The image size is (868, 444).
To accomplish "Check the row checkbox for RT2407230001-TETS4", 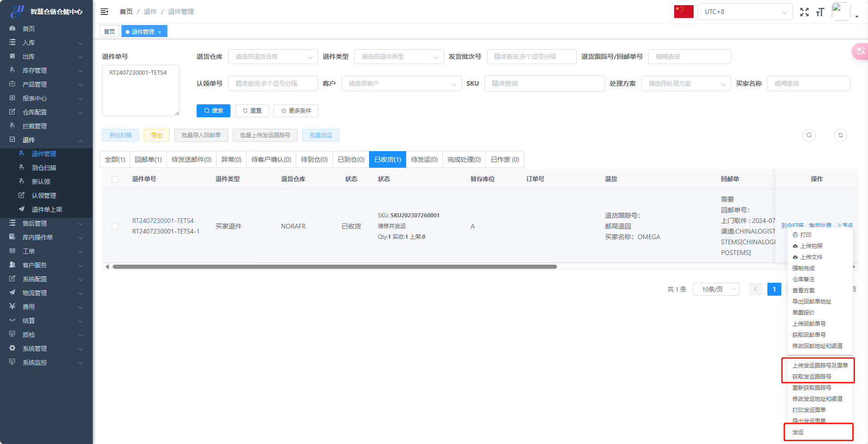I will point(115,226).
